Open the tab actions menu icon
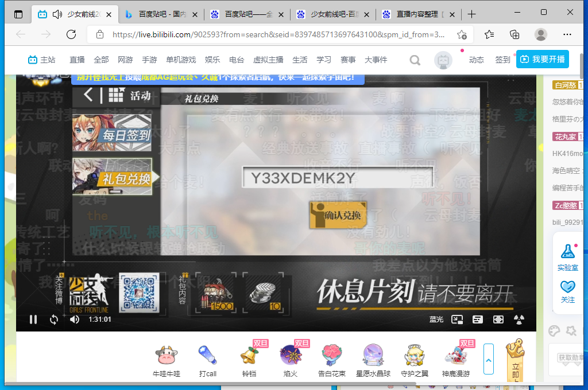 click(18, 14)
